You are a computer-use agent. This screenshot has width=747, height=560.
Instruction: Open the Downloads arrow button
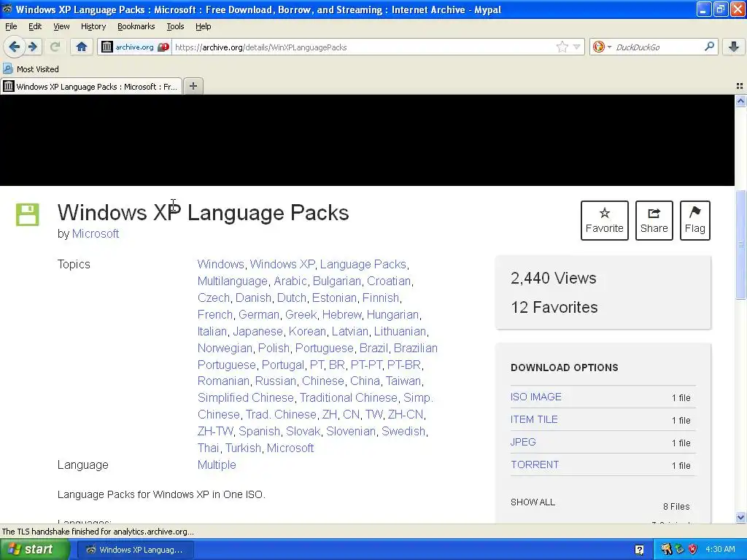tap(734, 47)
